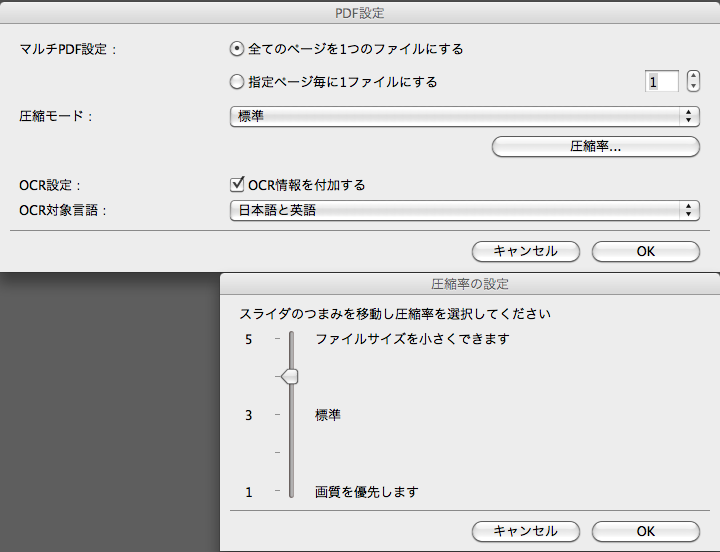Select 全てのページを1つのファイルにする radio button
Image resolution: width=720 pixels, height=552 pixels.
pos(236,49)
